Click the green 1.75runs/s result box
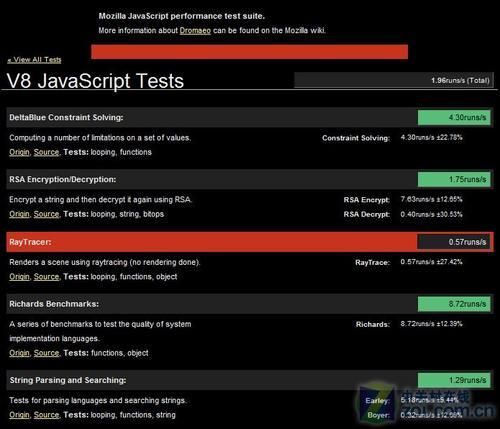This screenshot has width=500, height=429. [454, 179]
